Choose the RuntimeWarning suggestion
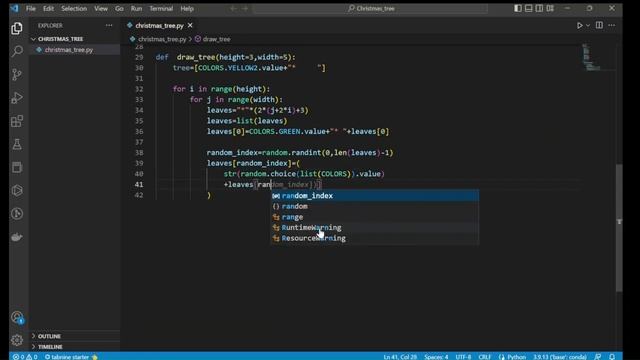This screenshot has width=640, height=360. tap(375, 227)
